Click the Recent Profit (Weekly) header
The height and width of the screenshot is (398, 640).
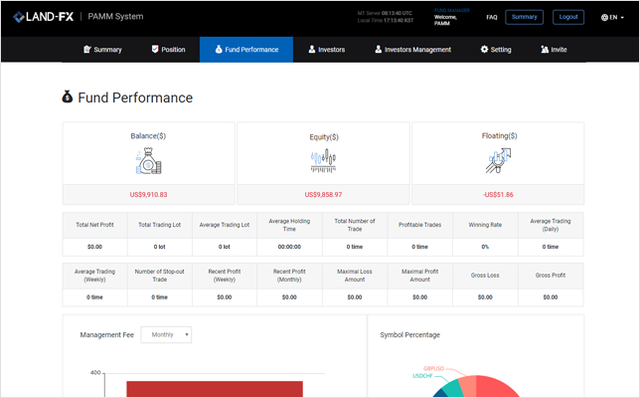click(224, 276)
